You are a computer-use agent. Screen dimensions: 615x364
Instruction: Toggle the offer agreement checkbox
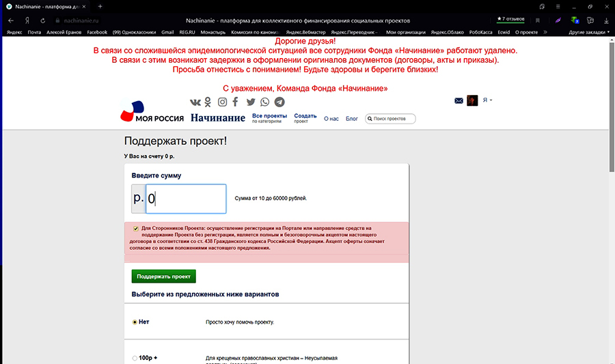136,228
